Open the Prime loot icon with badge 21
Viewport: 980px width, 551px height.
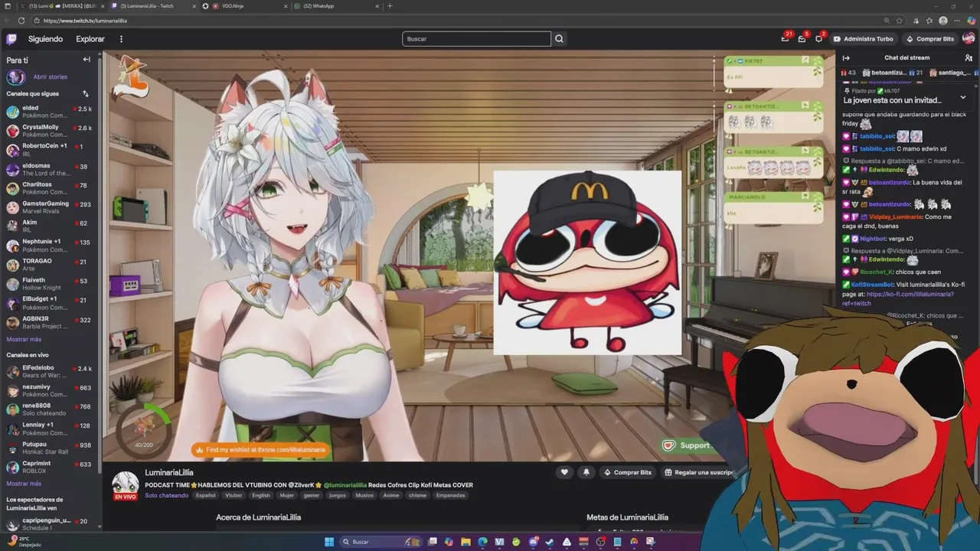(x=786, y=38)
